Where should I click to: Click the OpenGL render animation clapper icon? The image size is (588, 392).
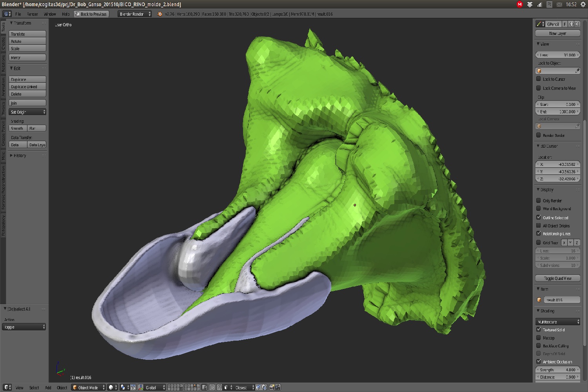(278, 387)
